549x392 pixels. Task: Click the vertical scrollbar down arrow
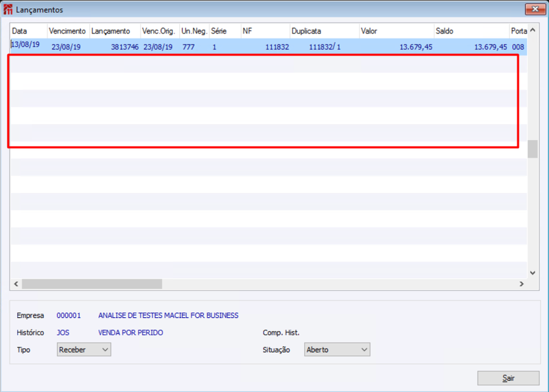tap(533, 273)
